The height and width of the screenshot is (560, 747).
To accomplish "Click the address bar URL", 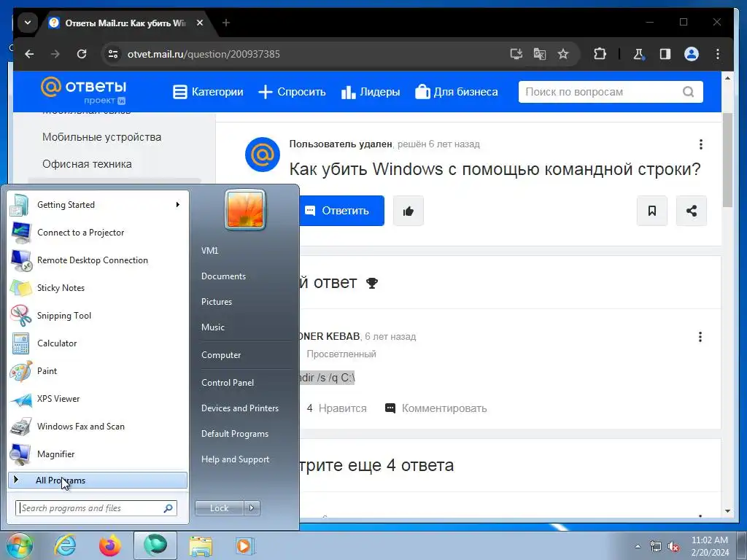I will coord(204,54).
